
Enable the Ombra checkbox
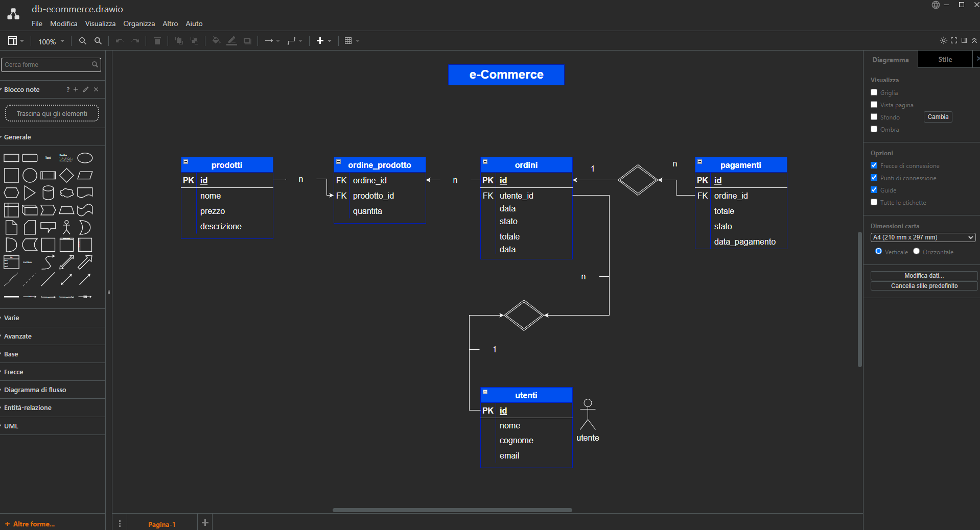pyautogui.click(x=874, y=129)
